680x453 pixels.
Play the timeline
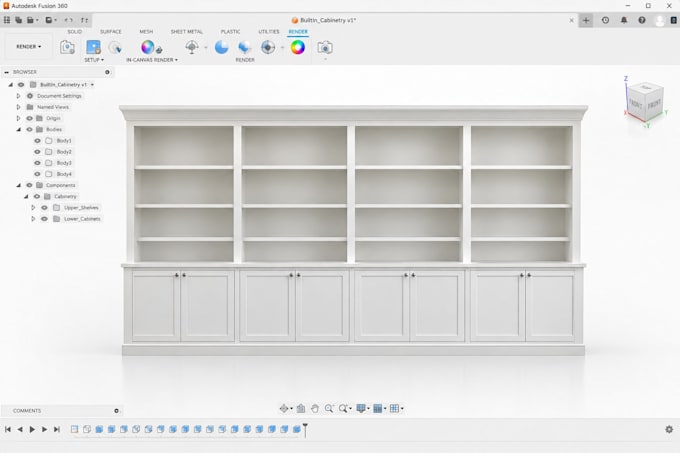click(x=32, y=429)
